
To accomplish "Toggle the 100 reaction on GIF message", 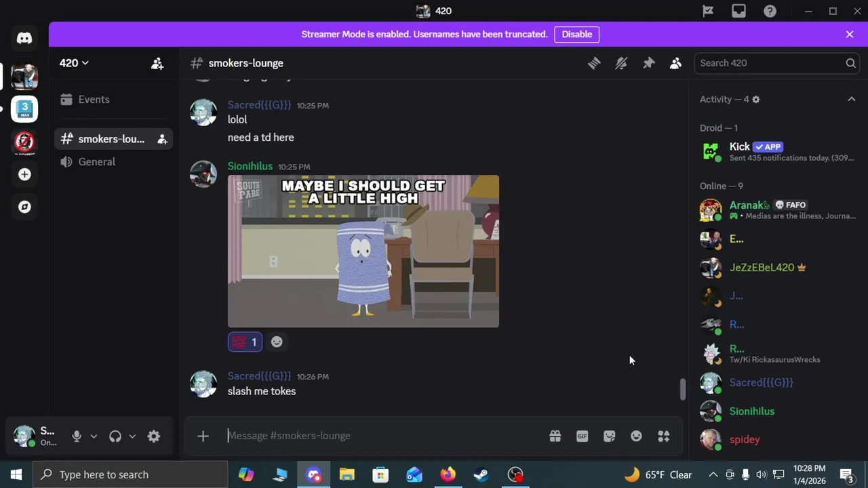I will [x=245, y=342].
